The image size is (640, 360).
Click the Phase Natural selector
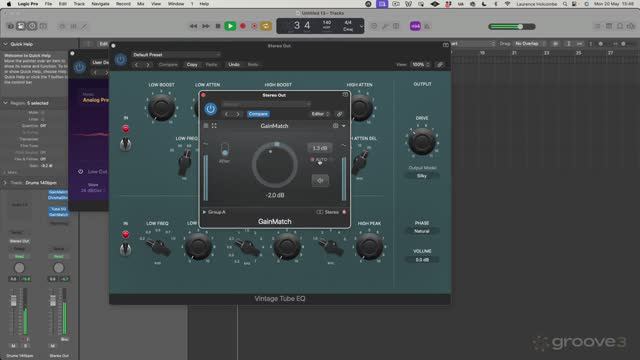click(422, 231)
